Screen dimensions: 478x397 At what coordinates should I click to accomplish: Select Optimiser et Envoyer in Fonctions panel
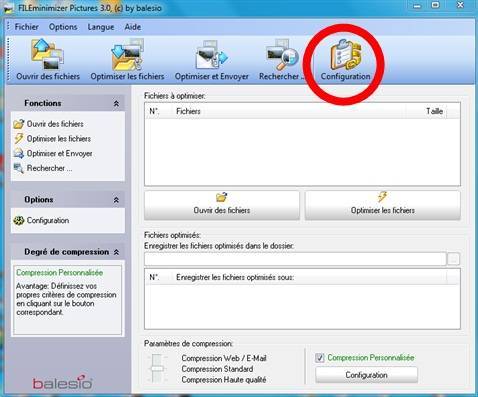pyautogui.click(x=53, y=153)
